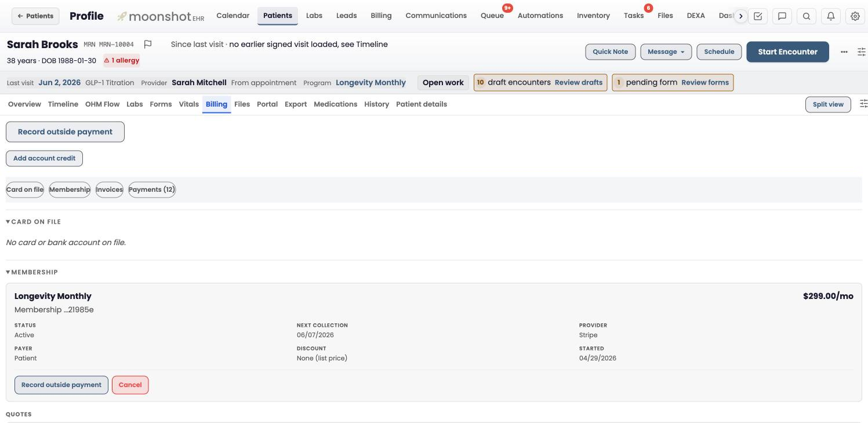Click the Schedule button
The width and height of the screenshot is (868, 423).
coord(719,52)
